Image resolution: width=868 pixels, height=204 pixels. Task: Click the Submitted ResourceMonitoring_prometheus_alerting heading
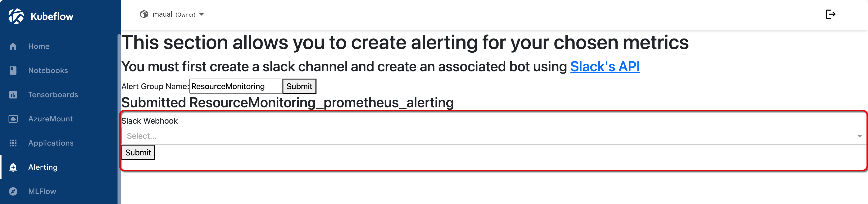288,103
